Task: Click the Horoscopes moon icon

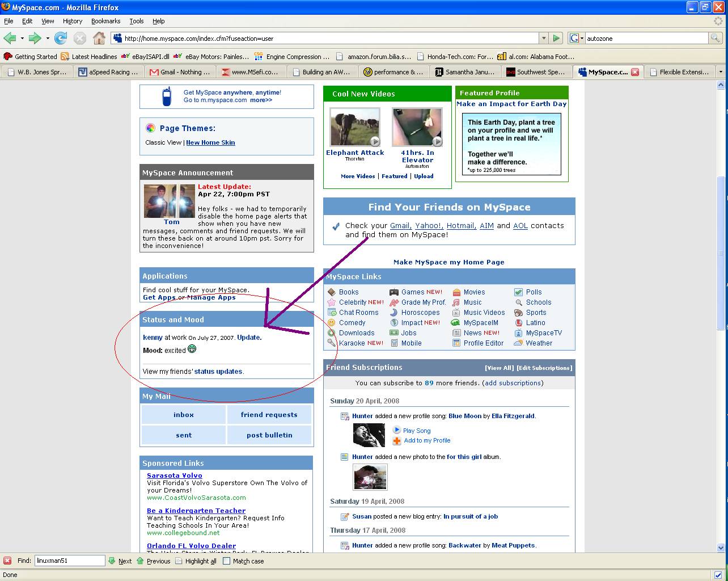Action: click(394, 313)
